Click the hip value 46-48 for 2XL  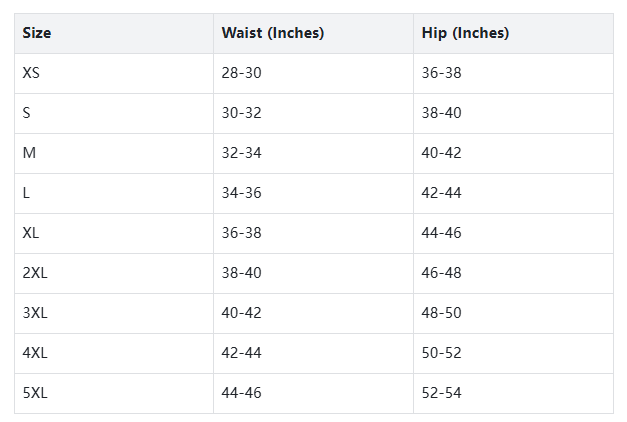[x=441, y=273]
